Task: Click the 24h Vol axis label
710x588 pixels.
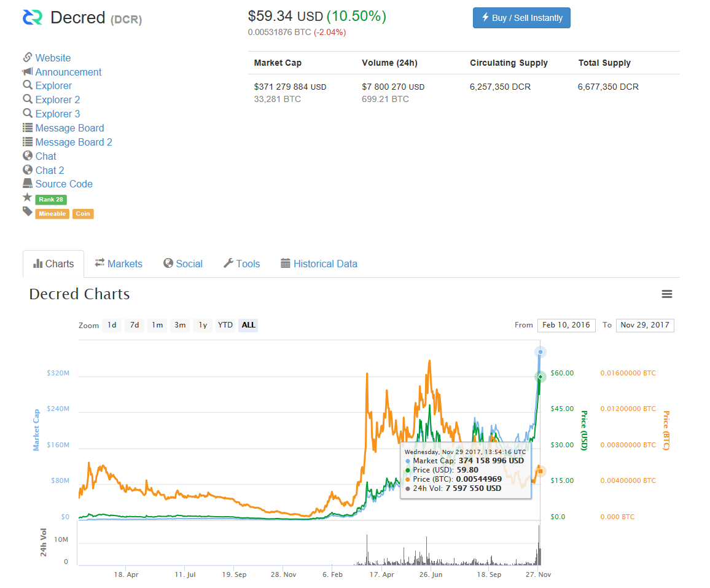Action: click(x=43, y=543)
